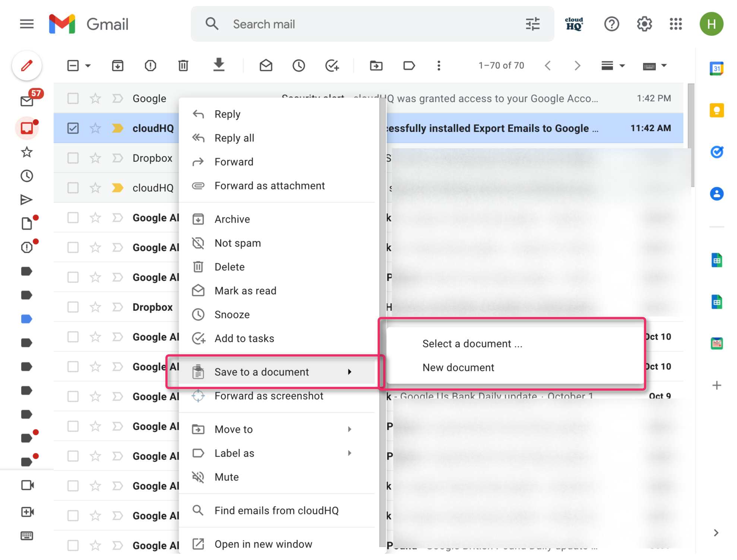Check the first Dropbox email checkbox
The image size is (737, 560).
coord(73,158)
